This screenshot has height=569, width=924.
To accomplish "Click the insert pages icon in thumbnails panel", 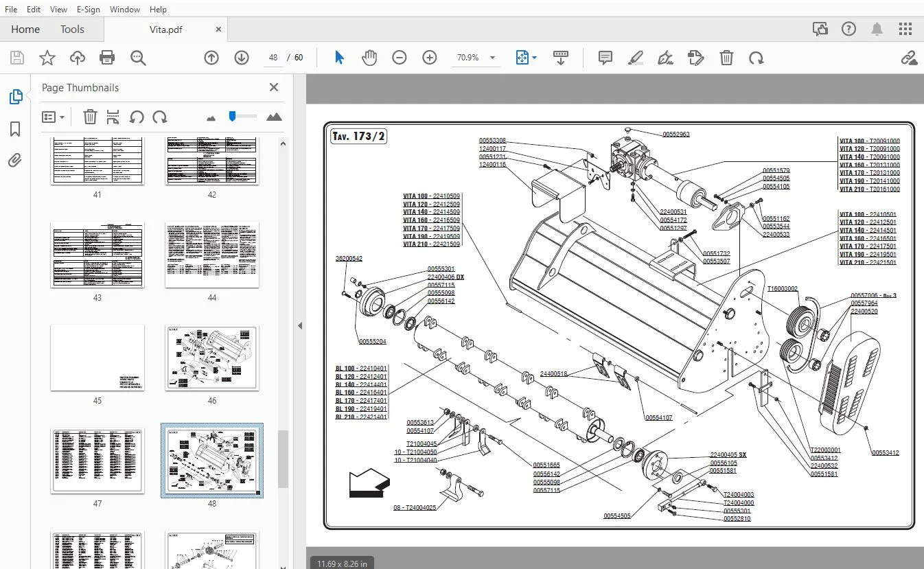I will (113, 117).
